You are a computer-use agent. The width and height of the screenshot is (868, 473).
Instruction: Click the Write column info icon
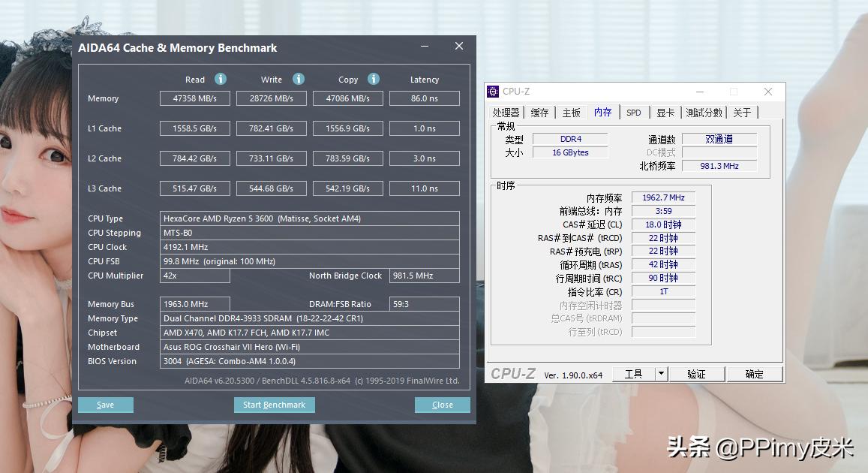click(x=298, y=79)
